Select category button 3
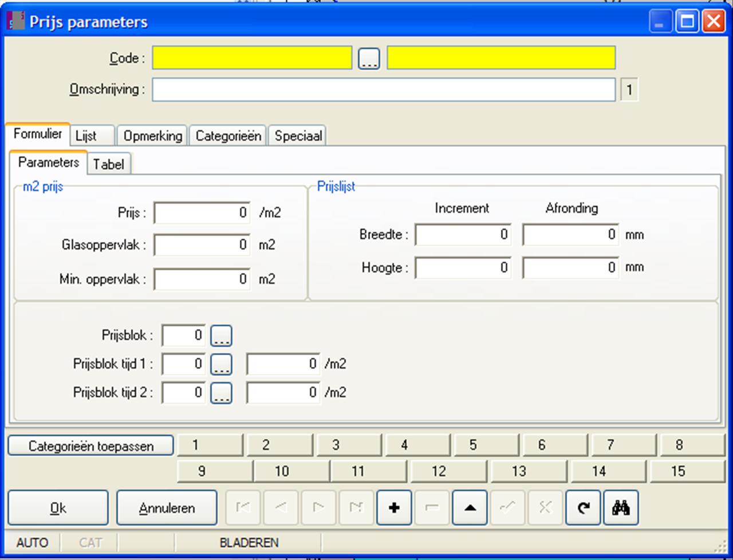The height and width of the screenshot is (560, 733). coord(348,445)
